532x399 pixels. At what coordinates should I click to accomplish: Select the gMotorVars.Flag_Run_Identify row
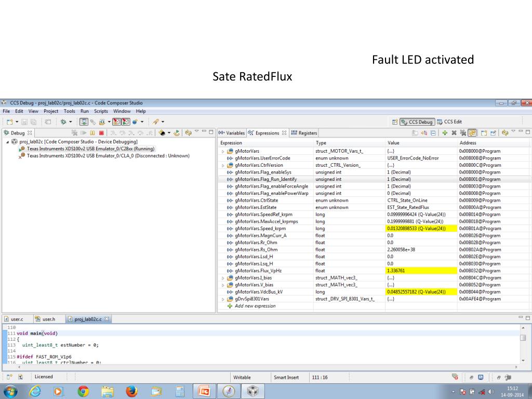point(375,179)
